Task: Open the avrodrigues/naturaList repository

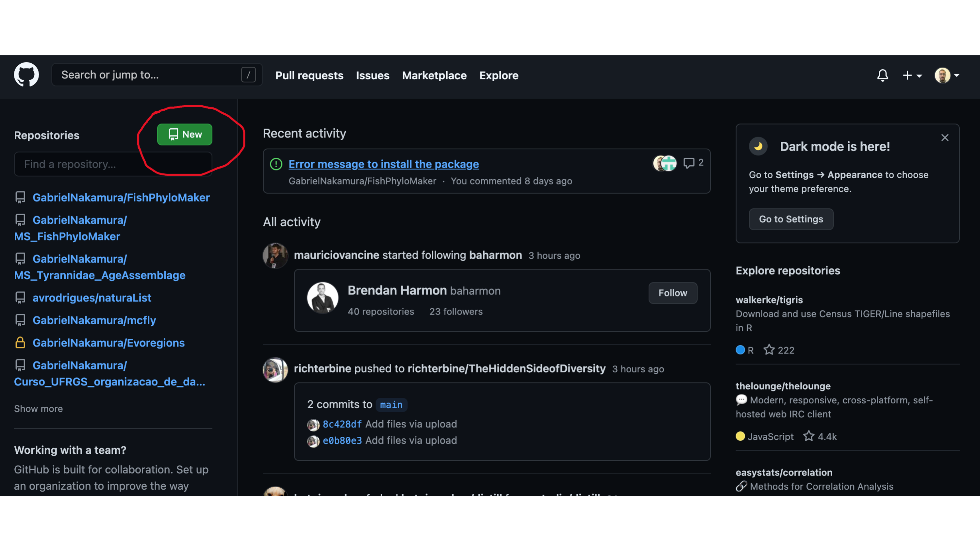Action: pyautogui.click(x=92, y=298)
